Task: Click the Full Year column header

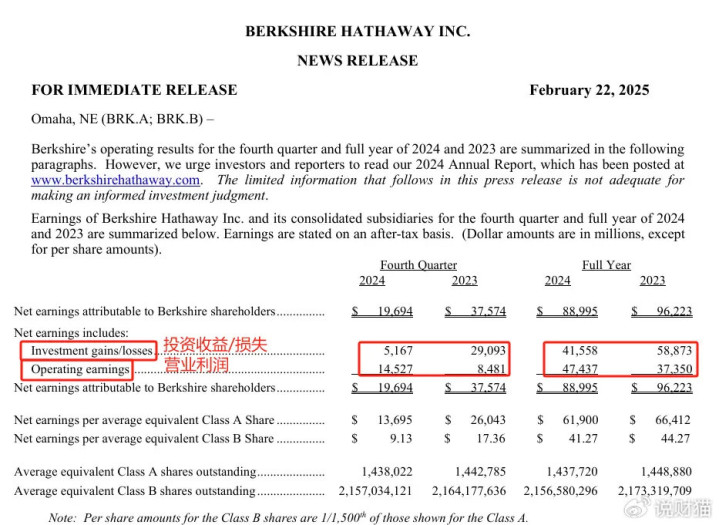Action: 606,265
